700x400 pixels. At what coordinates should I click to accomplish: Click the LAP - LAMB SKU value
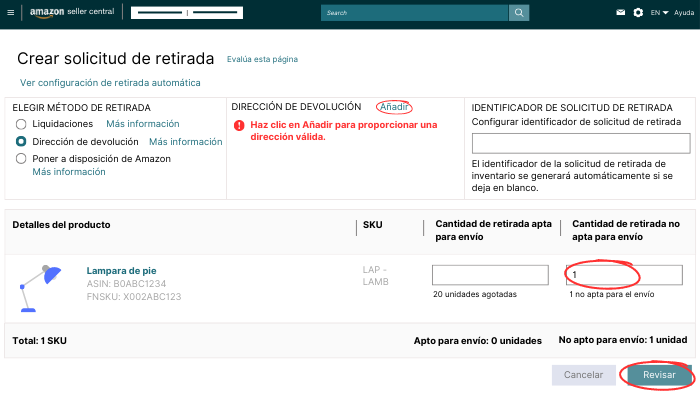click(x=375, y=276)
